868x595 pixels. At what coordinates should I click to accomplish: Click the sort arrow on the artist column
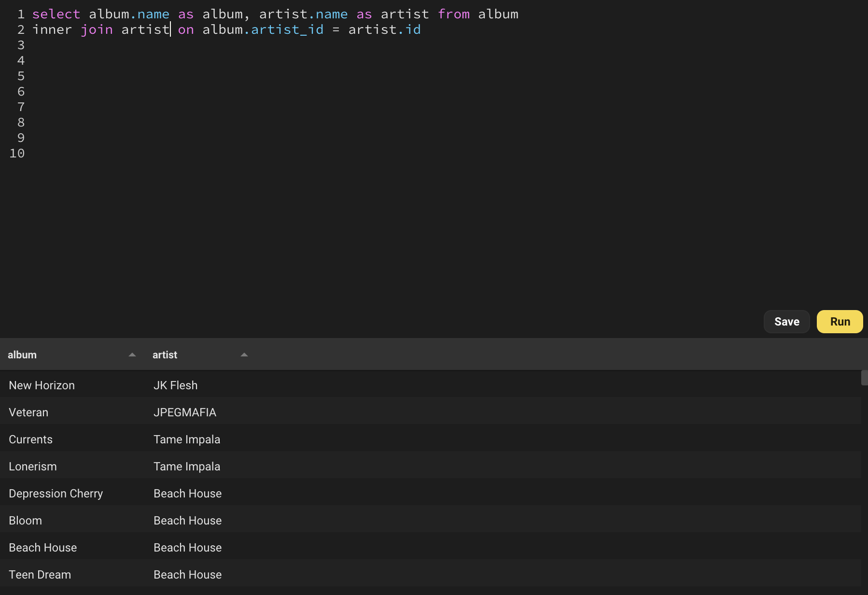tap(245, 355)
